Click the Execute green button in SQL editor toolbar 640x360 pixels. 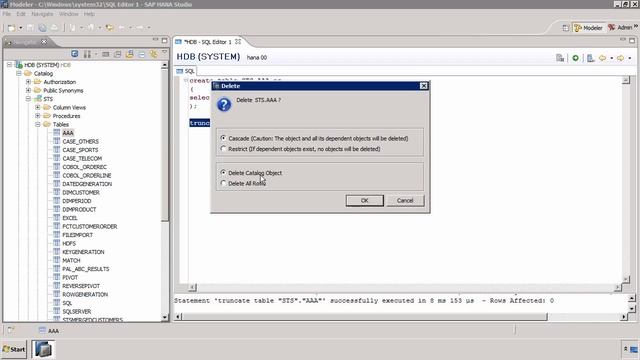[x=575, y=58]
